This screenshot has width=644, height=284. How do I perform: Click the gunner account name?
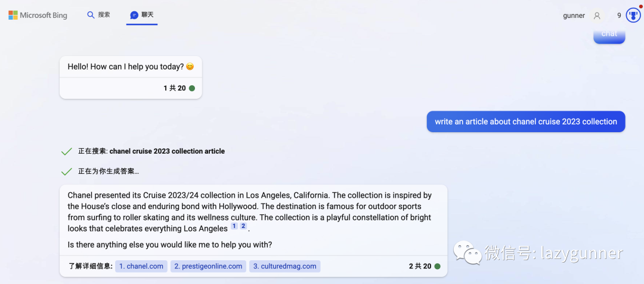pyautogui.click(x=574, y=16)
